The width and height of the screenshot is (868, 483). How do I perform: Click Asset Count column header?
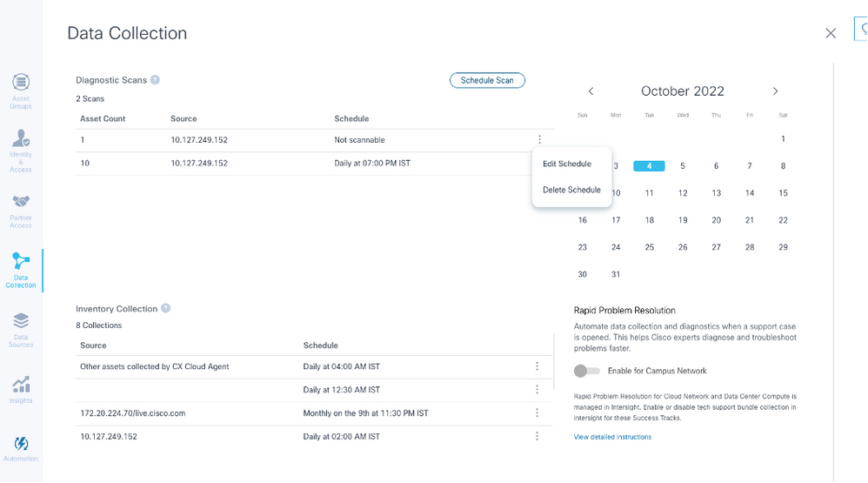103,118
